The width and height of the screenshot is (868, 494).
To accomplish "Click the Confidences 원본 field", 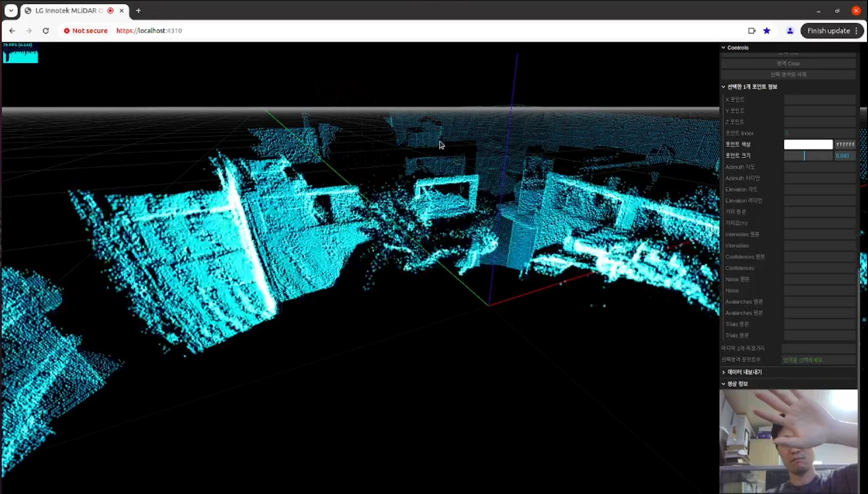I will click(820, 257).
